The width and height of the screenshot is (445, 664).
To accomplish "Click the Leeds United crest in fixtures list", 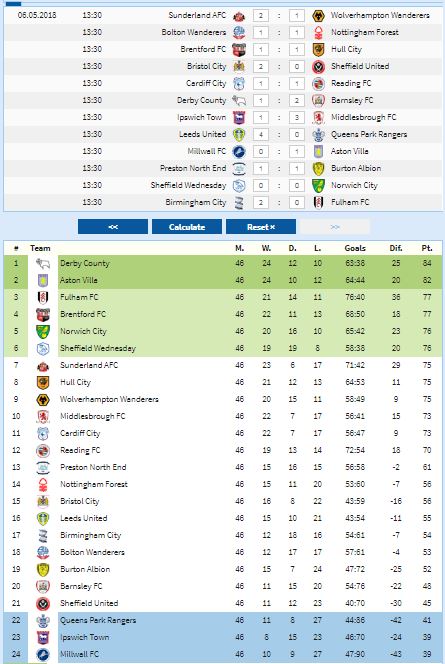I will [x=239, y=135].
